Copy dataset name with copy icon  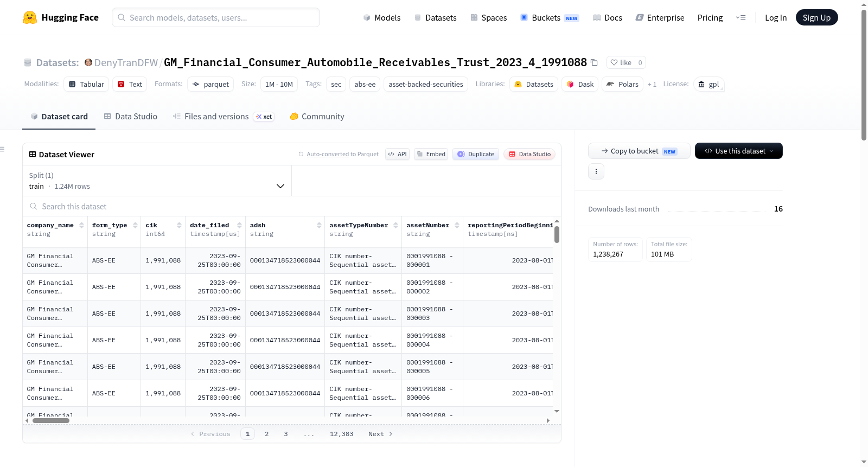click(x=594, y=63)
